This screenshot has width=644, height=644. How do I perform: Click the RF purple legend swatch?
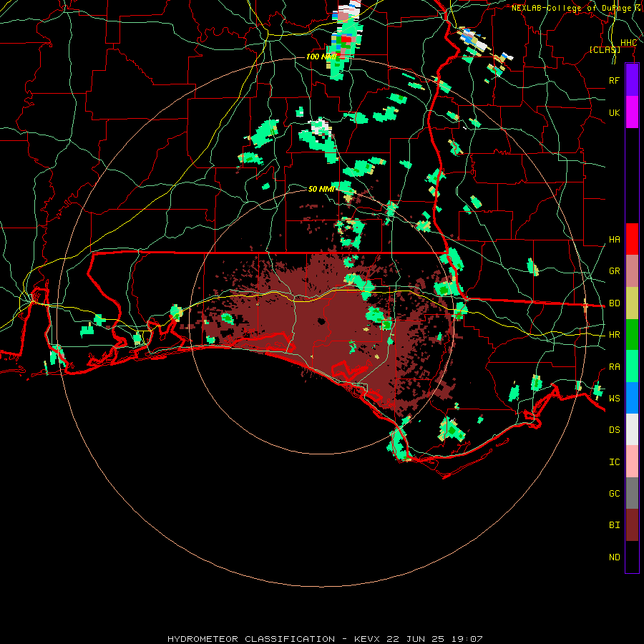click(632, 80)
